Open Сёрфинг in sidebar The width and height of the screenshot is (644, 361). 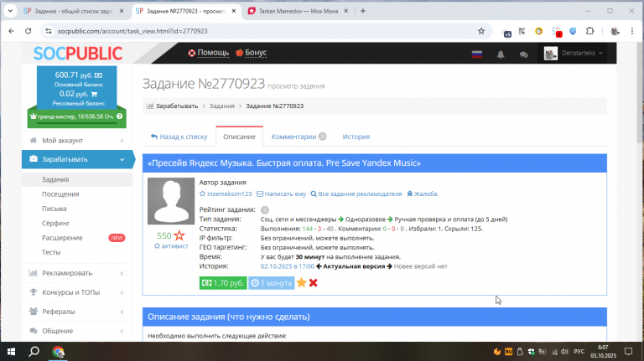pyautogui.click(x=55, y=223)
